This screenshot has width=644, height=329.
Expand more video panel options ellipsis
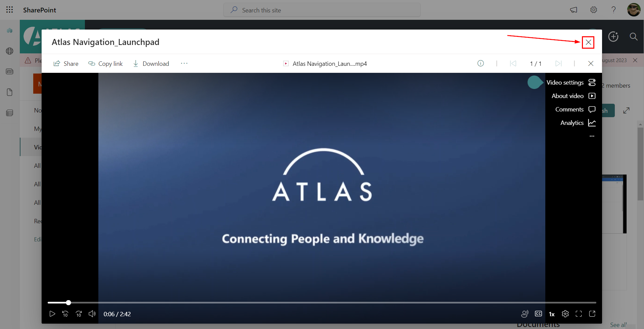(x=592, y=136)
